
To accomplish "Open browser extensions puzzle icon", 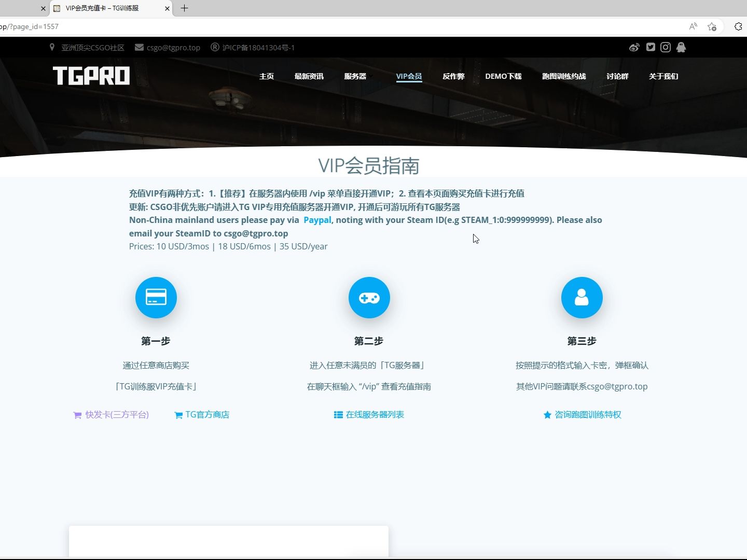I will point(738,26).
